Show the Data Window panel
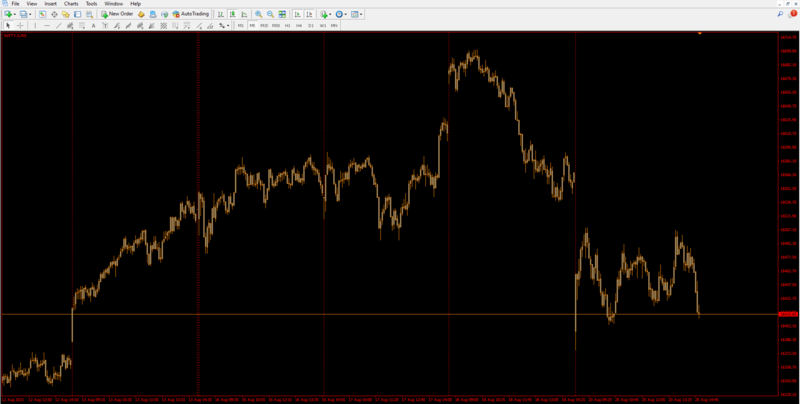The height and width of the screenshot is (404, 800). click(x=54, y=14)
